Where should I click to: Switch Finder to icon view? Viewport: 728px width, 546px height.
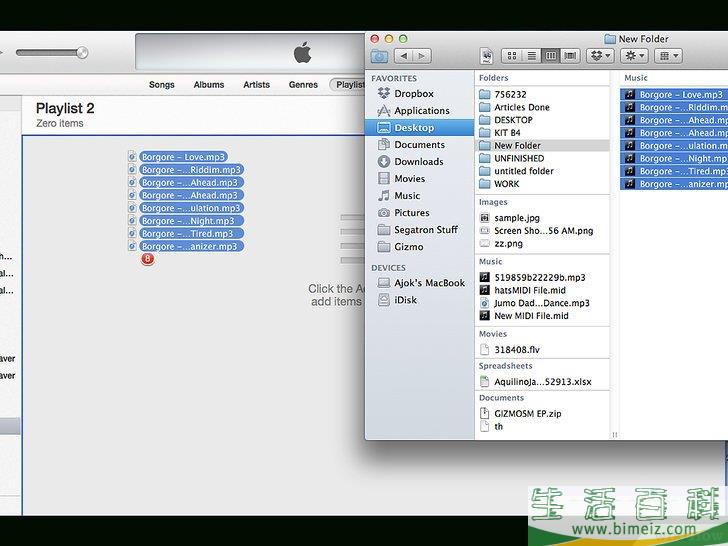(512, 56)
